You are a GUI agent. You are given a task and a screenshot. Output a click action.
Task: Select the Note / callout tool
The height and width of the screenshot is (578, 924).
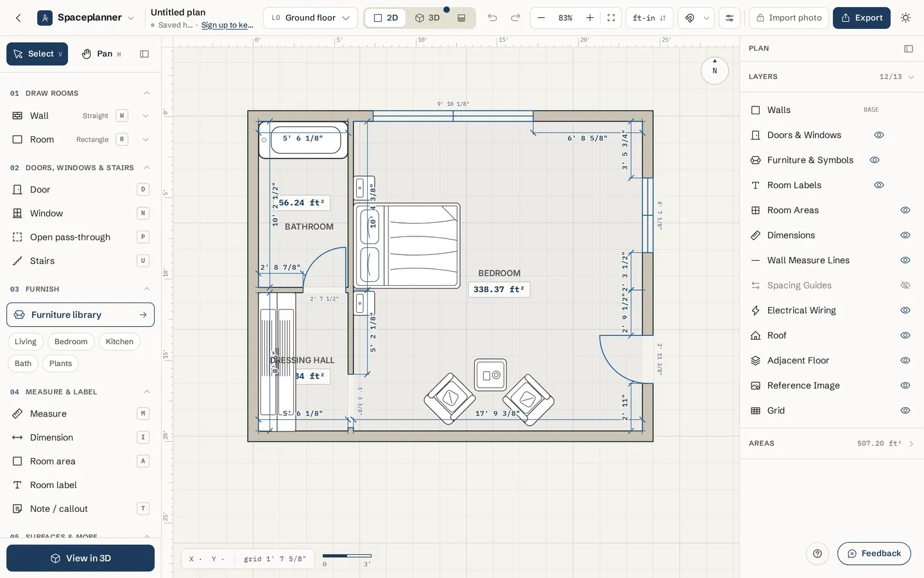(80, 509)
